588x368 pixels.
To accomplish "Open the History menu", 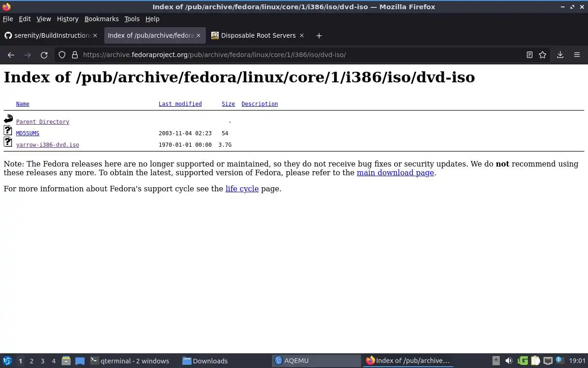I will pyautogui.click(x=68, y=19).
